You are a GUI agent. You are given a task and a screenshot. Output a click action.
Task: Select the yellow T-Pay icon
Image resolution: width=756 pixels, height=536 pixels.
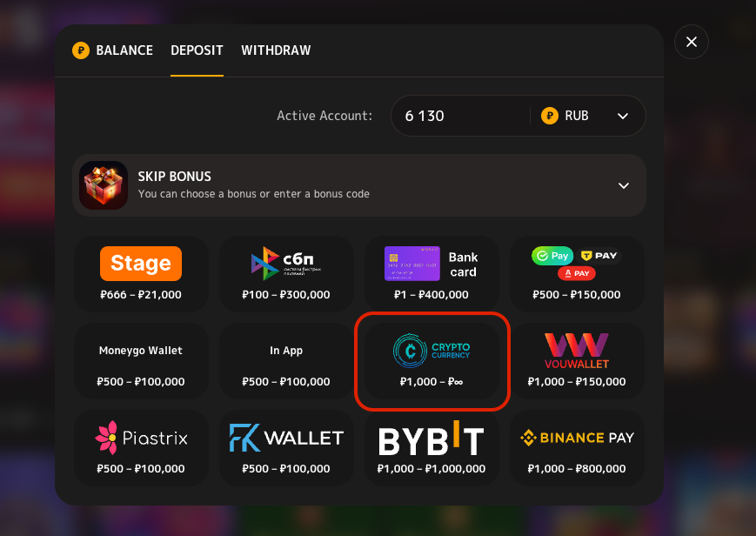(x=599, y=256)
